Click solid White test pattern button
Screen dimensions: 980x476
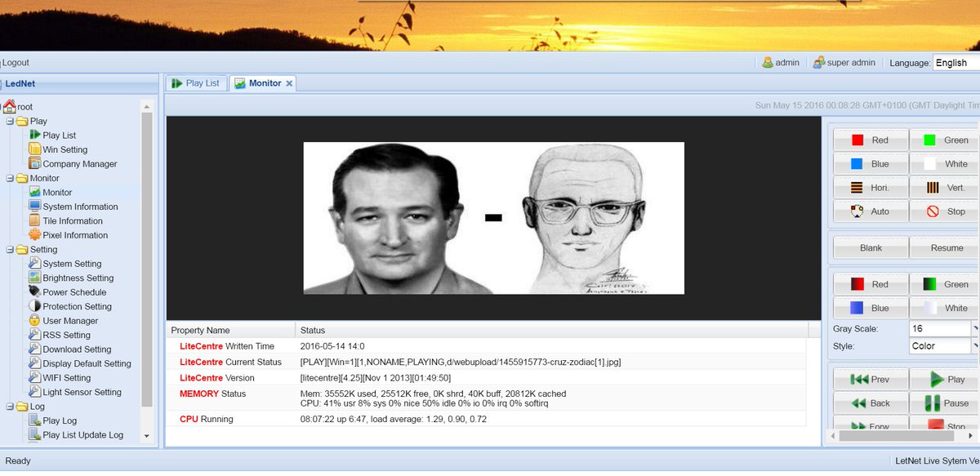click(945, 164)
